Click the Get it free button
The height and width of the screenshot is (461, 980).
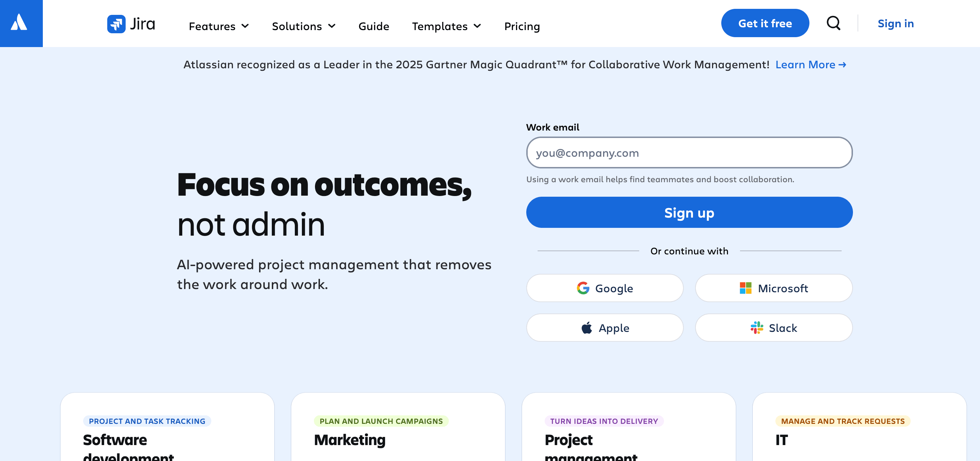coord(765,23)
